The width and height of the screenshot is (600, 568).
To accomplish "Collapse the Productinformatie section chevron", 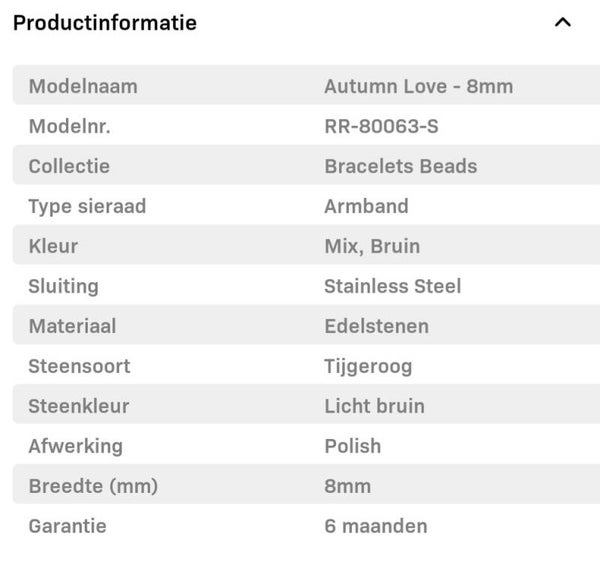I will pos(563,22).
